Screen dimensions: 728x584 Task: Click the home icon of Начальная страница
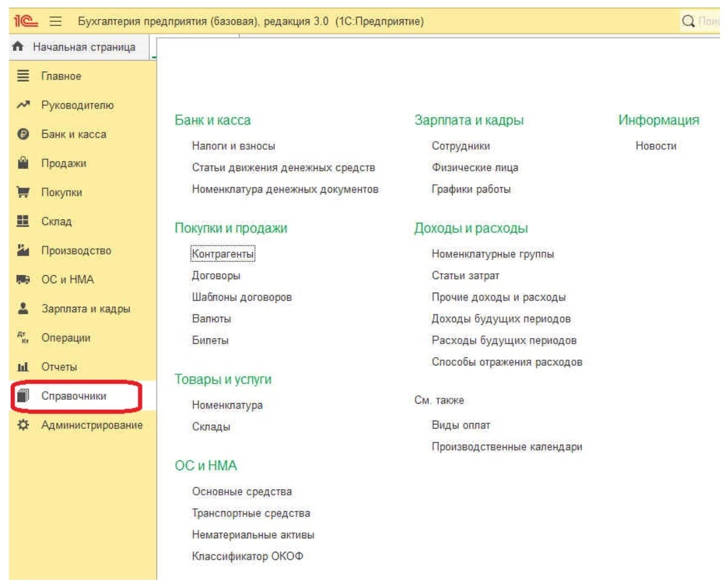tap(18, 46)
